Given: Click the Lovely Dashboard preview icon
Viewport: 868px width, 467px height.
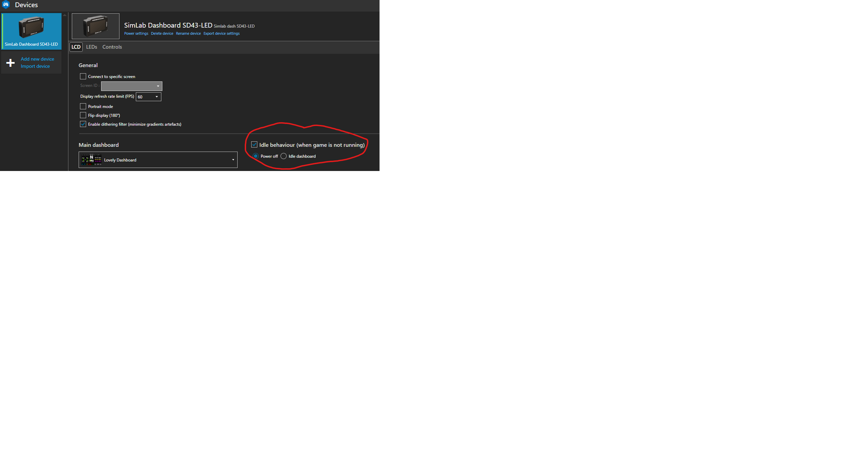Looking at the screenshot, I should pyautogui.click(x=91, y=160).
